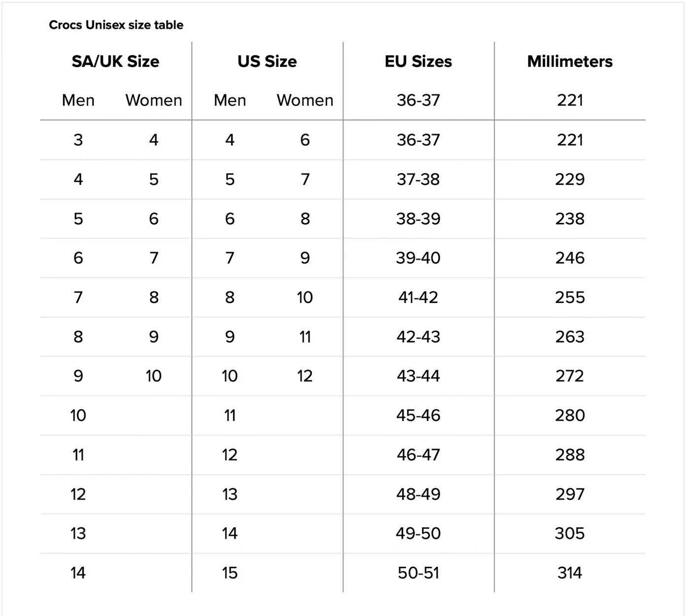Click the EU size 49-50 cell
Screen dimensions: 686x616
(x=418, y=534)
